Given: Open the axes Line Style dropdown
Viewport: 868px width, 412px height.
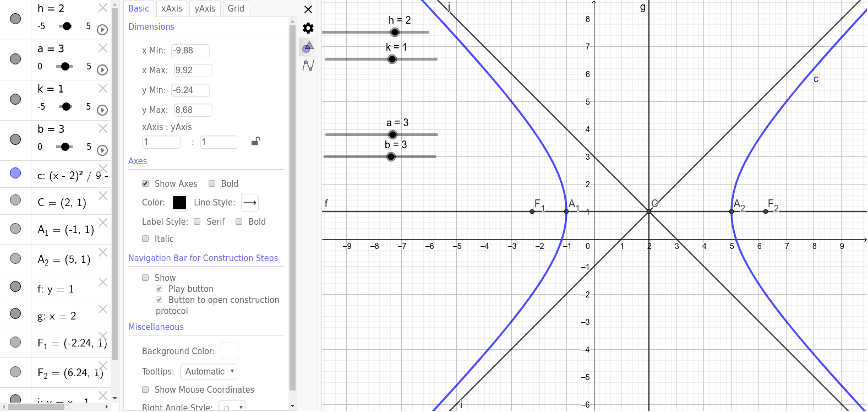Looking at the screenshot, I should pos(250,203).
